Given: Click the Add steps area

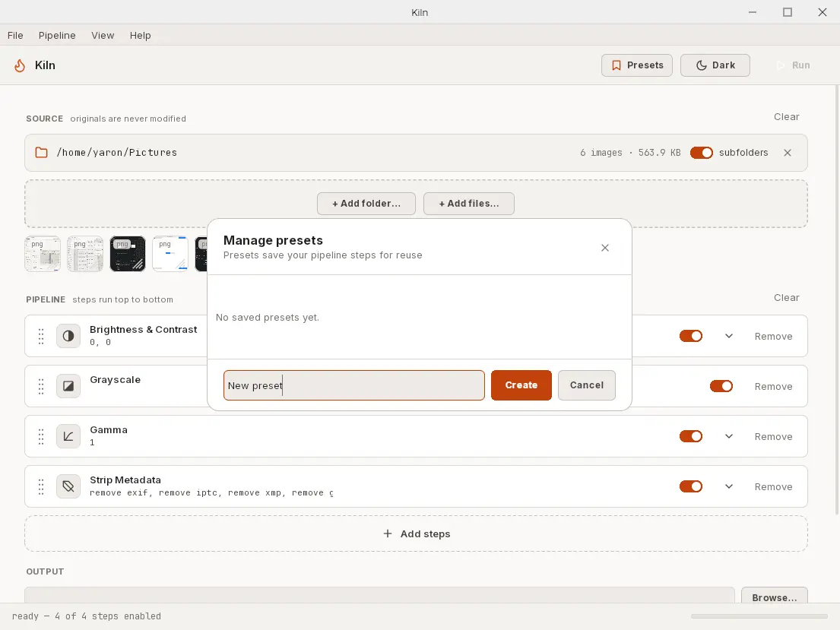Looking at the screenshot, I should tap(417, 533).
